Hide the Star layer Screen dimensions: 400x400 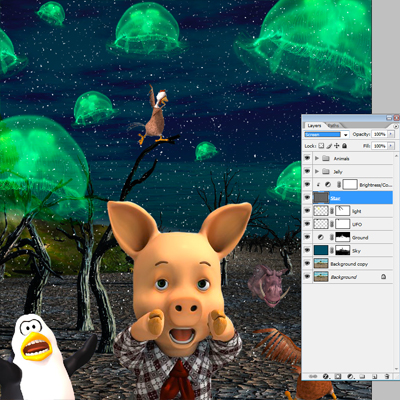[x=307, y=198]
